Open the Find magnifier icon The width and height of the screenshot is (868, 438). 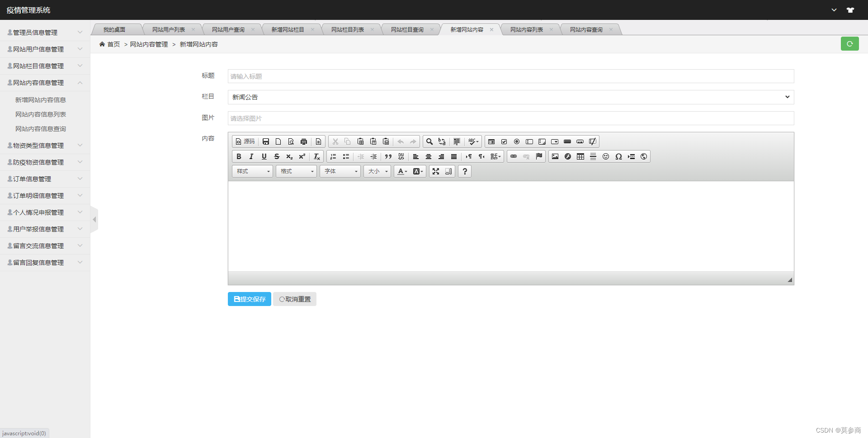click(x=429, y=141)
